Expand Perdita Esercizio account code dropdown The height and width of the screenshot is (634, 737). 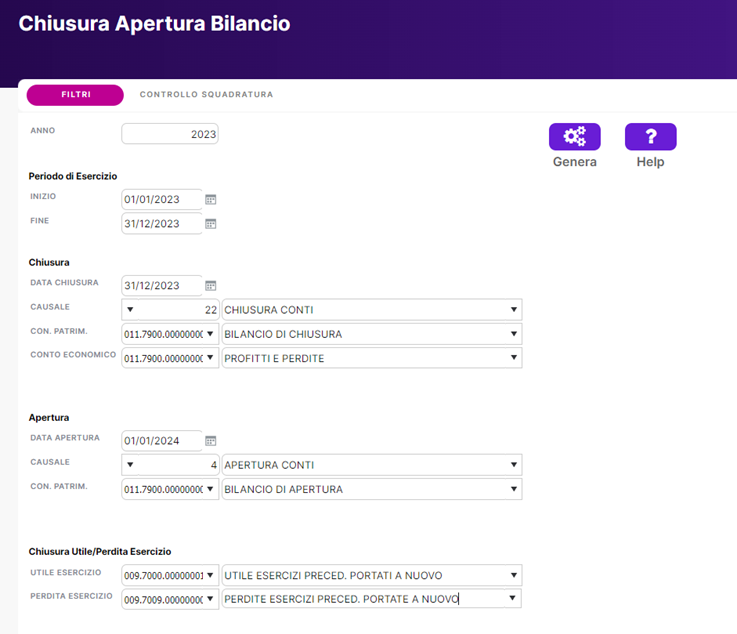point(210,599)
